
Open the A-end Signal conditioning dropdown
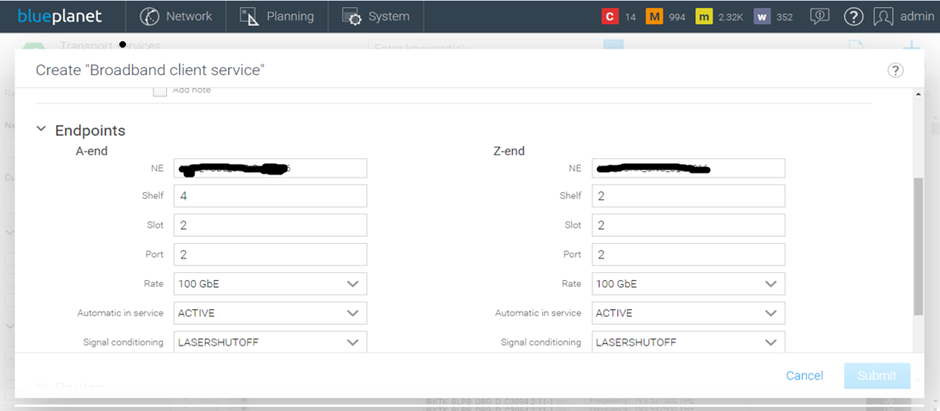270,342
